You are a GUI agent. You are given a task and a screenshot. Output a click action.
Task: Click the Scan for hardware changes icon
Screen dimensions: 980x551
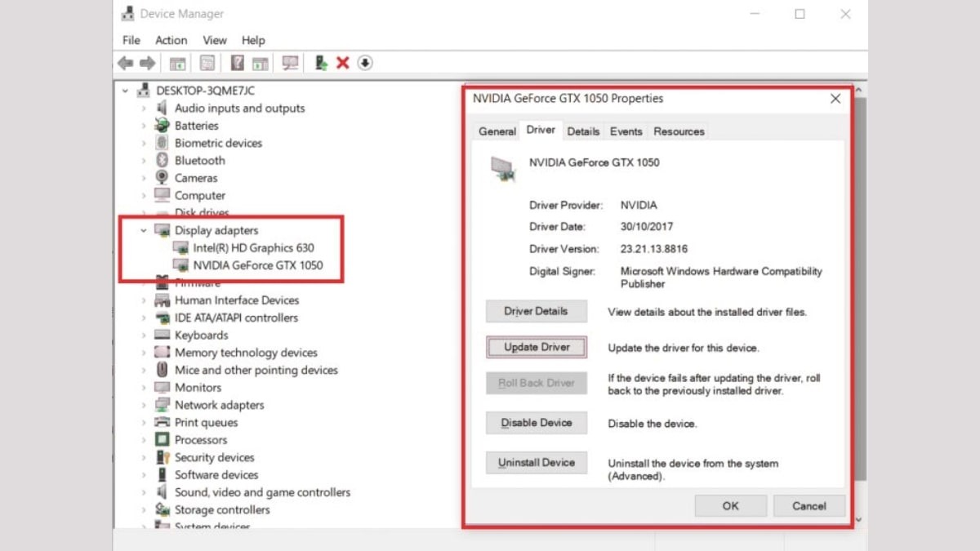tap(290, 63)
